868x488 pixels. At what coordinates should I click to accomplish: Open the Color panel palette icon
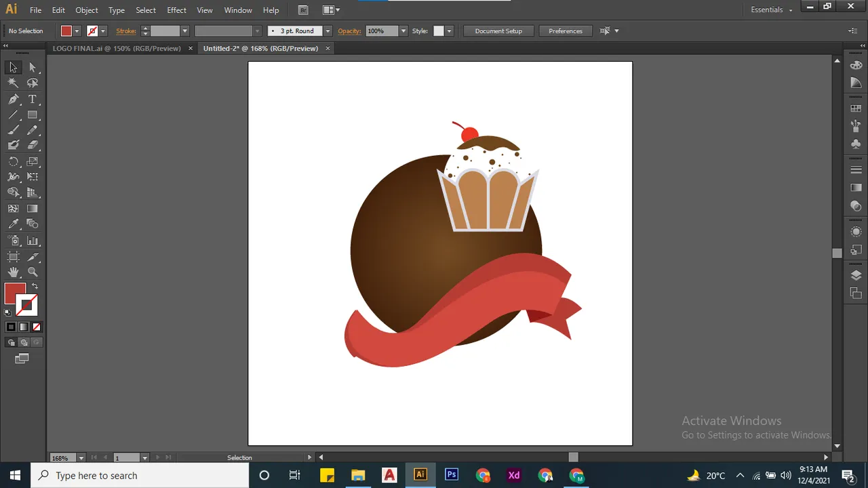point(856,65)
